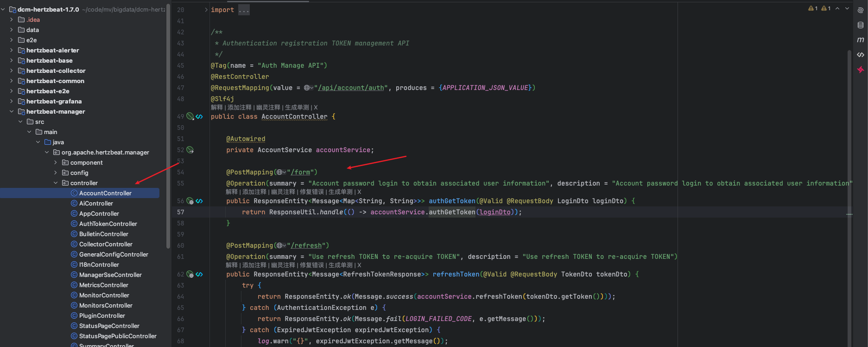This screenshot has width=868, height=347.
Task: Click the first warning indicator in editor corner
Action: [813, 8]
